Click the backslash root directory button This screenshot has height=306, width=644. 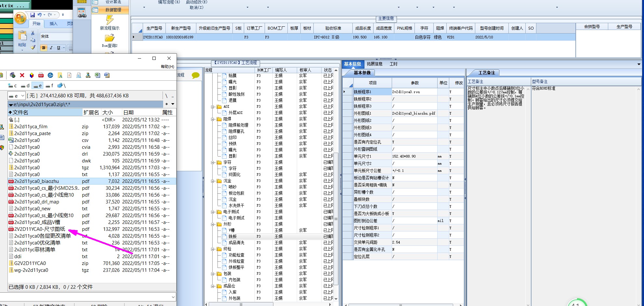coord(166,96)
